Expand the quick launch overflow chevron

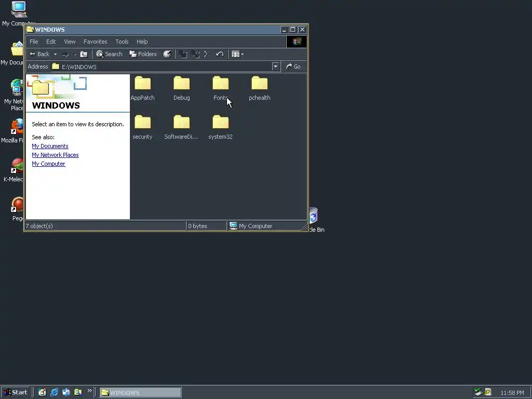(x=89, y=391)
